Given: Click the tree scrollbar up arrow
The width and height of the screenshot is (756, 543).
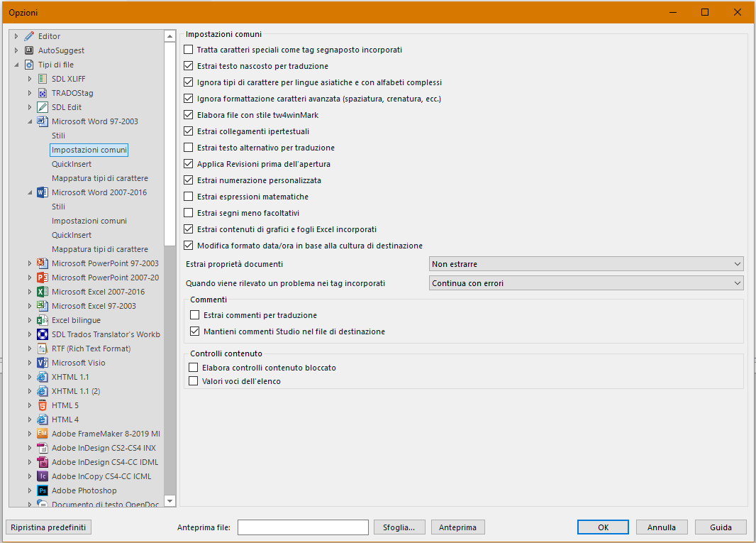Looking at the screenshot, I should click(x=169, y=36).
